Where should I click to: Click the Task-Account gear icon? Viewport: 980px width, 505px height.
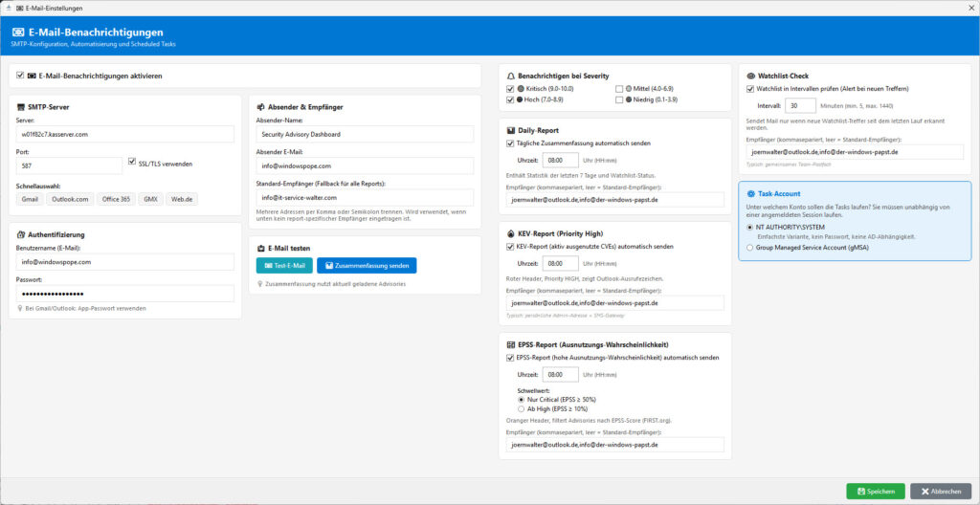(x=750, y=194)
